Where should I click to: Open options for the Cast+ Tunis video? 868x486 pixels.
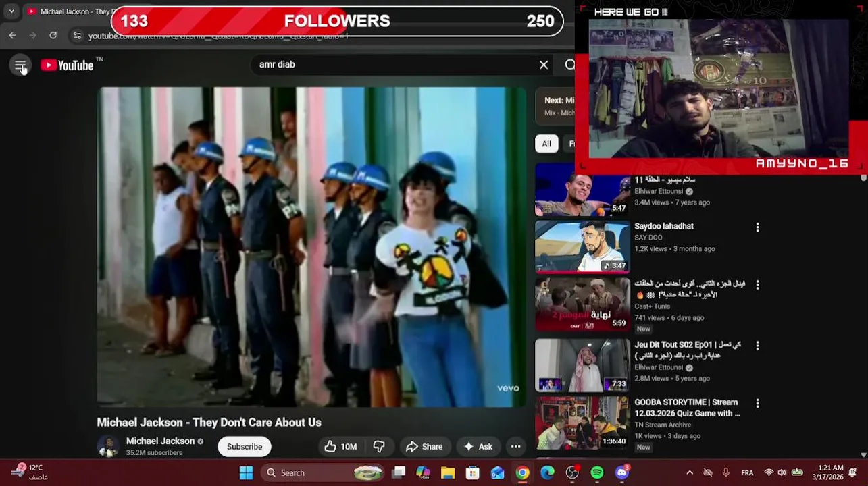coord(757,285)
